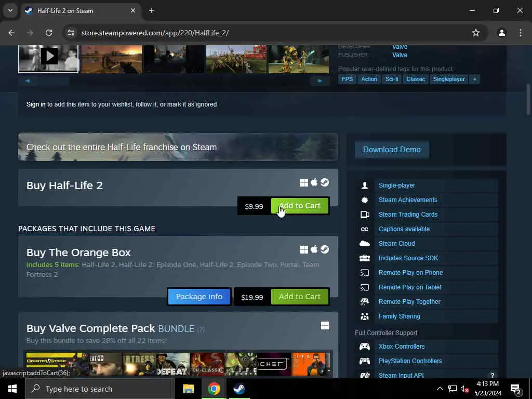View site information icon in address bar
The image size is (532, 399).
click(x=71, y=33)
